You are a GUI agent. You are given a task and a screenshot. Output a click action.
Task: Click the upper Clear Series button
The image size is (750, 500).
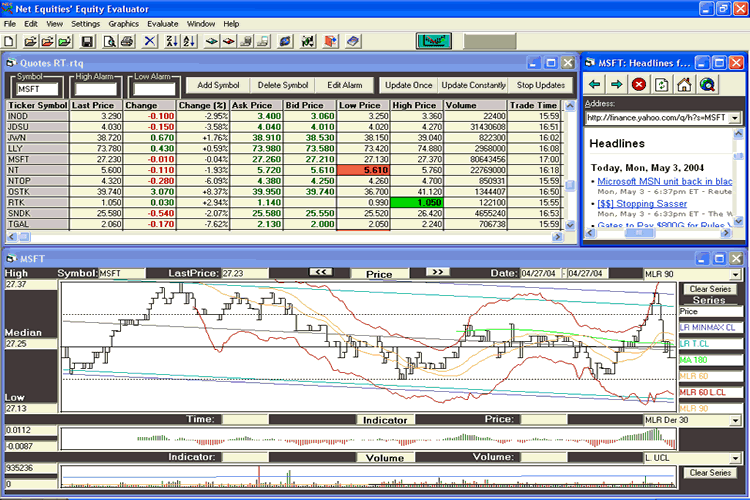710,289
